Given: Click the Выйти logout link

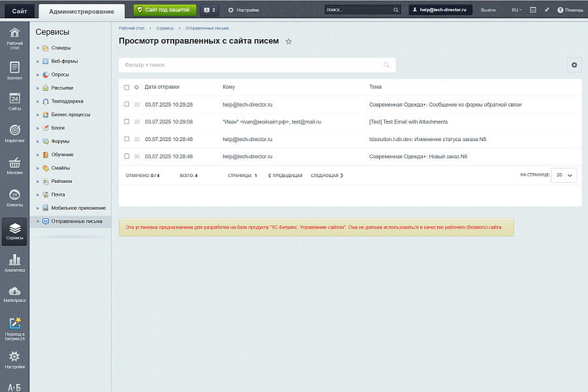Looking at the screenshot, I should coord(487,10).
